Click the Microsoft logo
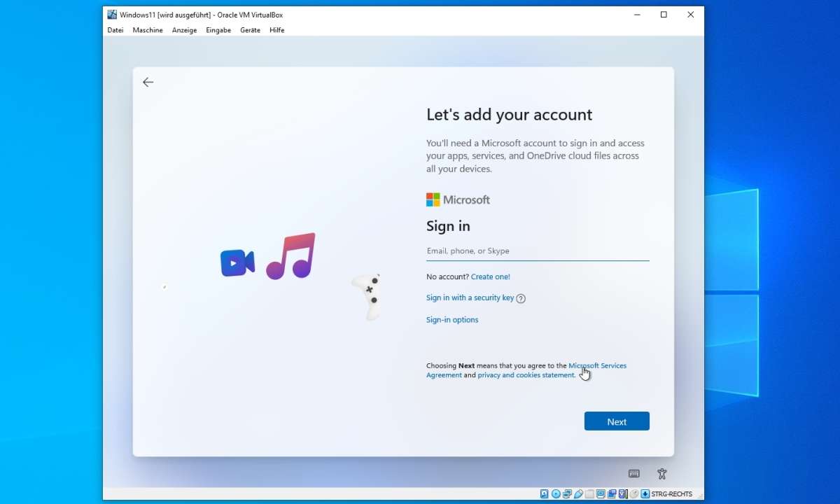 (458, 199)
